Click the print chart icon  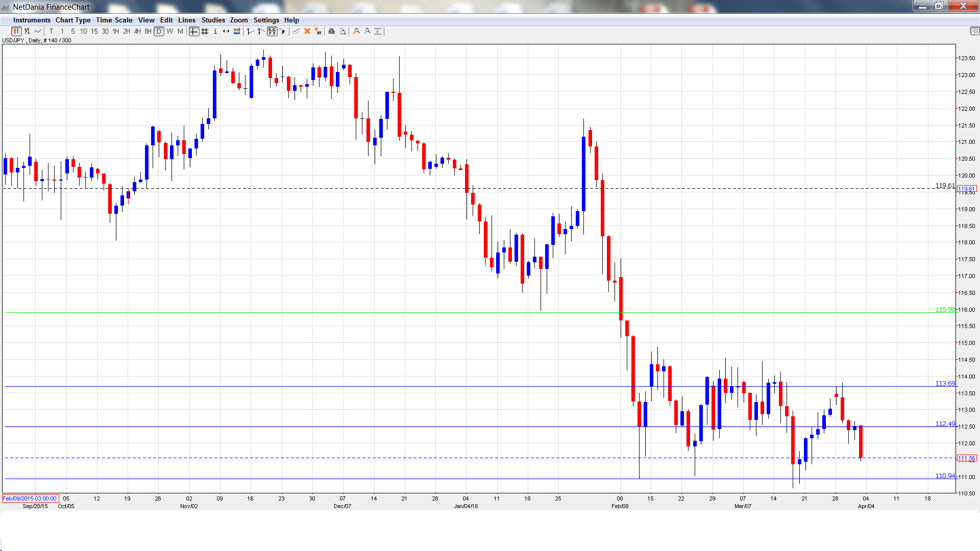point(331,31)
